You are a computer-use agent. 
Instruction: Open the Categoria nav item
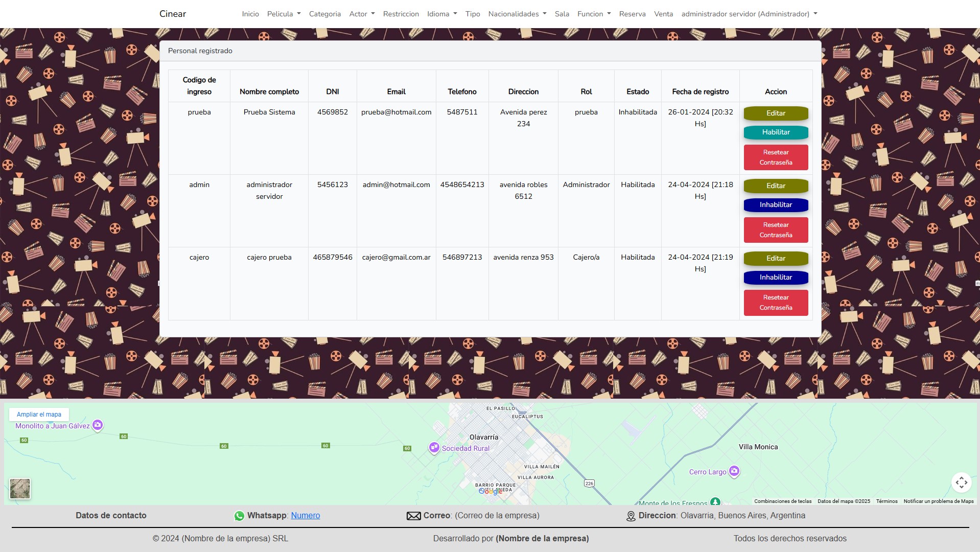click(324, 14)
